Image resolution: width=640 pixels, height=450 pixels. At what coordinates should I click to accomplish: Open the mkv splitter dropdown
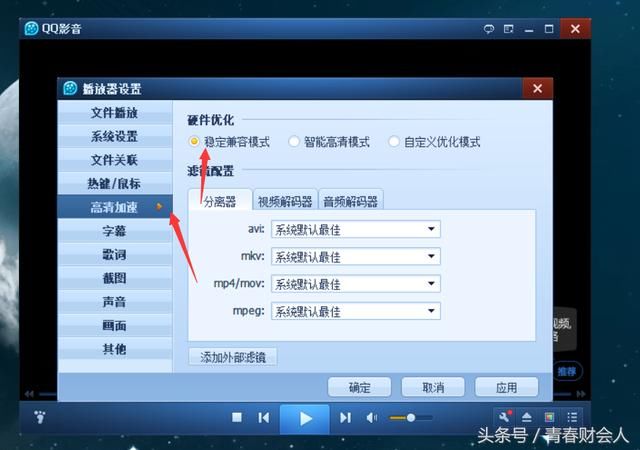click(356, 256)
